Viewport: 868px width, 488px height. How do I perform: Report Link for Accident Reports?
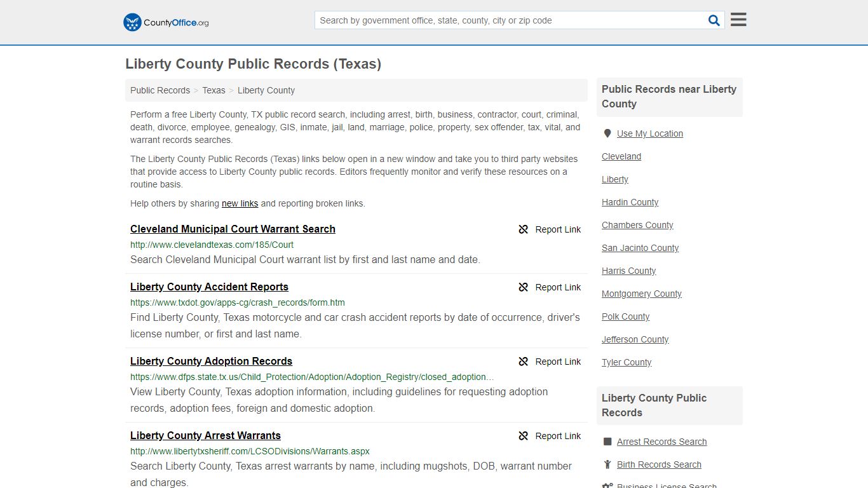tap(558, 287)
